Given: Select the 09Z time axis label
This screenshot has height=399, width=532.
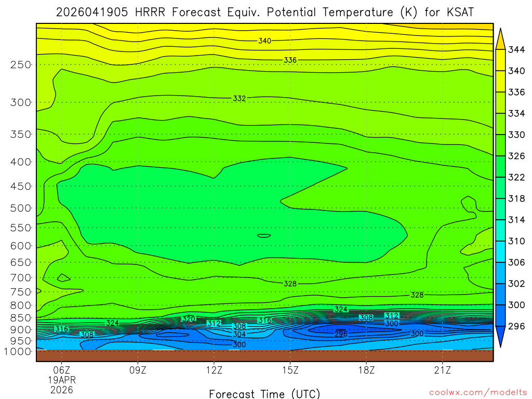Looking at the screenshot, I should tap(138, 370).
